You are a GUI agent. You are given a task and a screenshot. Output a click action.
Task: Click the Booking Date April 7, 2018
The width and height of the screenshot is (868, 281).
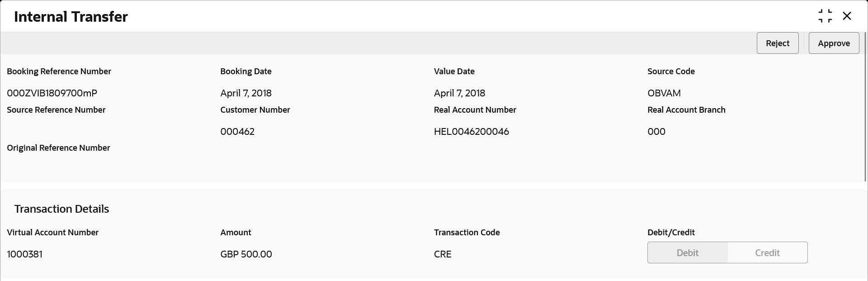click(x=245, y=93)
